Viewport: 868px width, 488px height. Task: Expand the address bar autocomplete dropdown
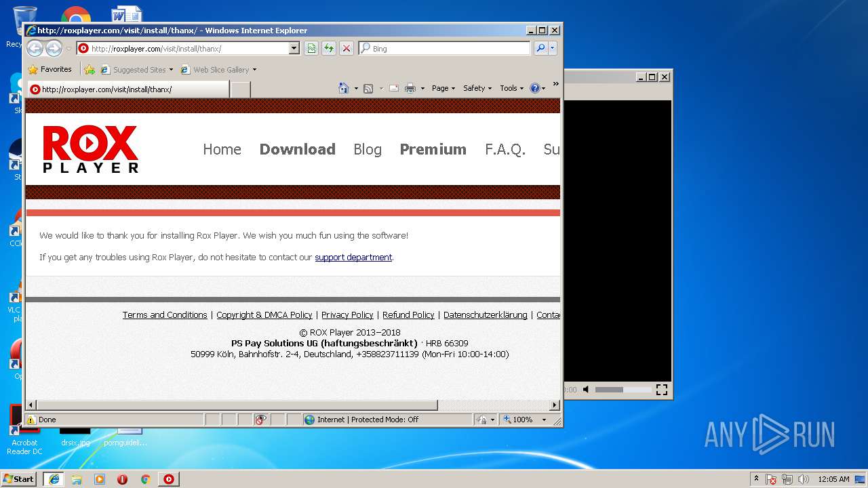click(294, 48)
